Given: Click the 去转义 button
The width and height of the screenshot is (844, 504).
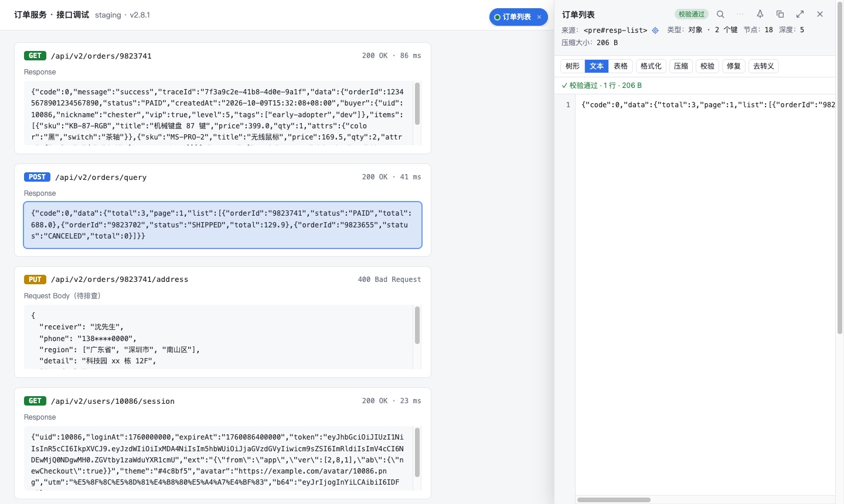Looking at the screenshot, I should 764,66.
